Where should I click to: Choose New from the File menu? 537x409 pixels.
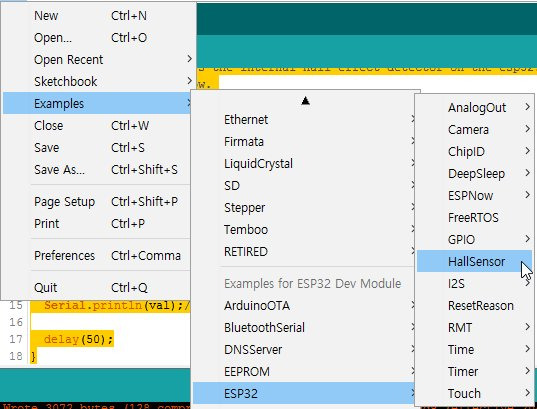coord(99,15)
